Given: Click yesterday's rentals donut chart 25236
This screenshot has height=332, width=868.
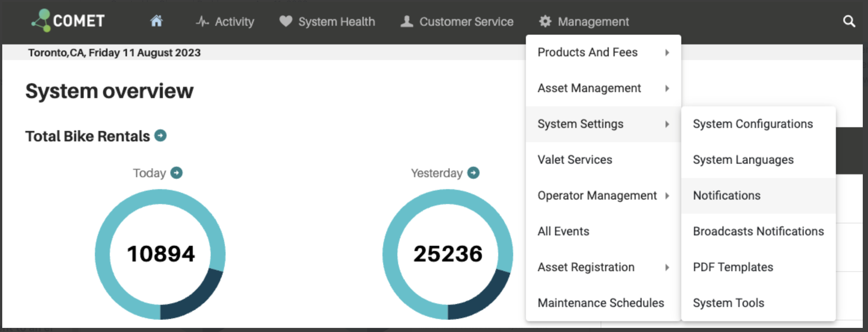Looking at the screenshot, I should 447,254.
